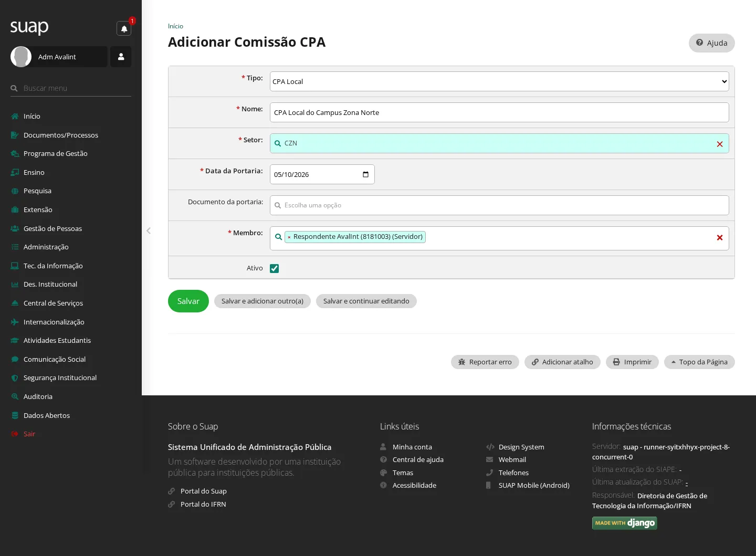This screenshot has width=756, height=556.
Task: Click the user profile icon button
Action: [x=121, y=57]
